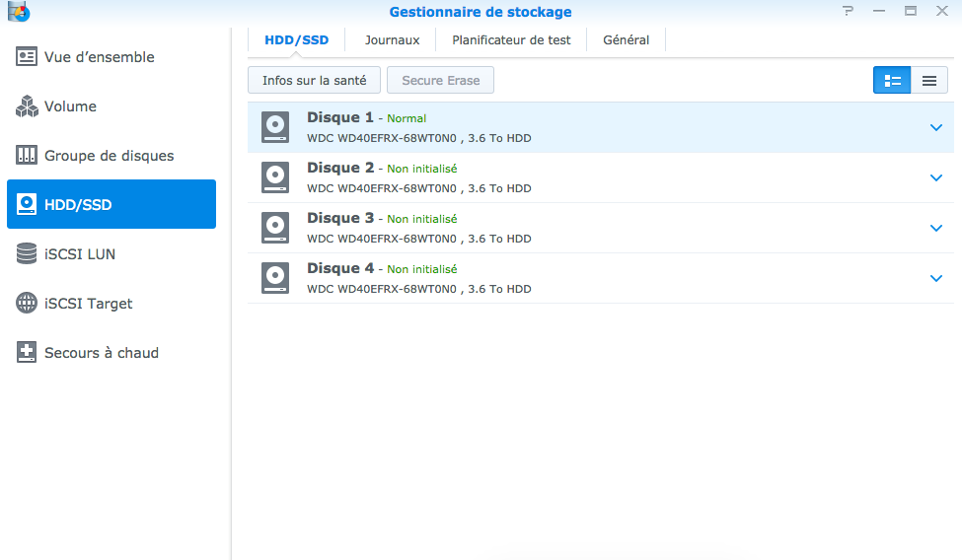The width and height of the screenshot is (962, 560).
Task: Click Infos sur la santé button
Action: point(314,80)
